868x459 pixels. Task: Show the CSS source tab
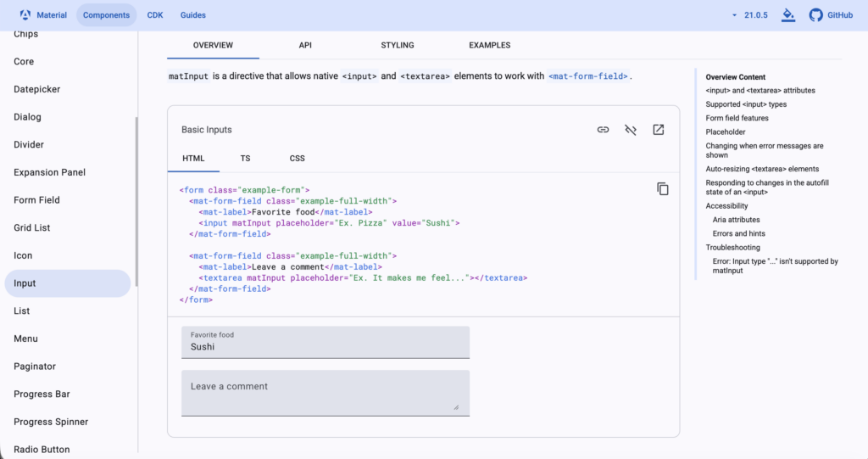(x=297, y=158)
